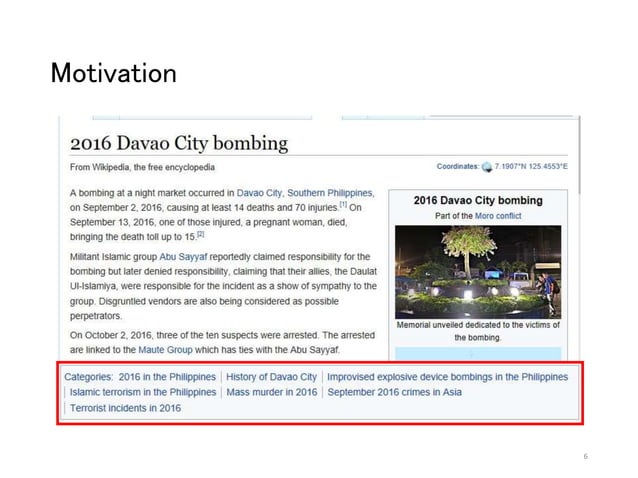
Task: Open citation footnote [2]
Action: pyautogui.click(x=201, y=234)
